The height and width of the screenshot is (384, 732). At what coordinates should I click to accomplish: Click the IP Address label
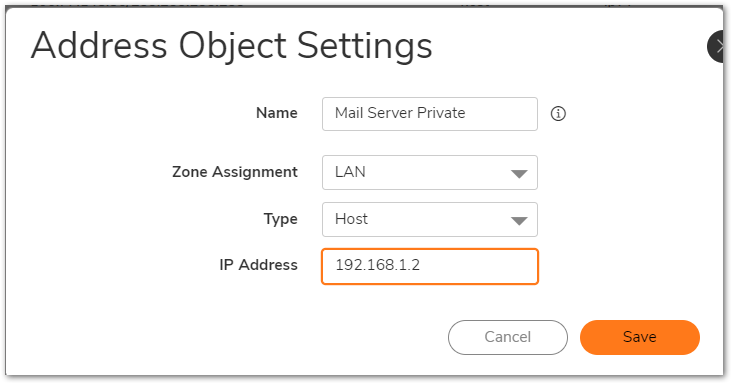[x=259, y=265]
